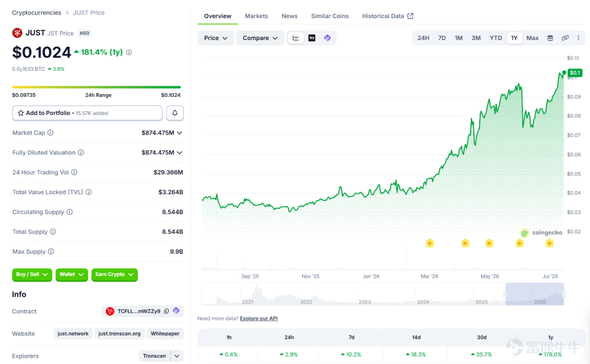Click the yellow event marker near Jul '26

tap(549, 243)
